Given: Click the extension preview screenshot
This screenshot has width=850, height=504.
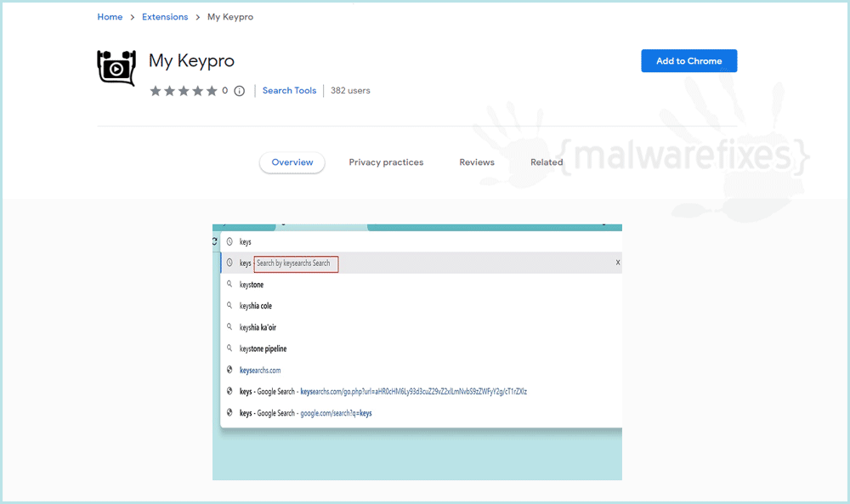Looking at the screenshot, I should point(417,352).
